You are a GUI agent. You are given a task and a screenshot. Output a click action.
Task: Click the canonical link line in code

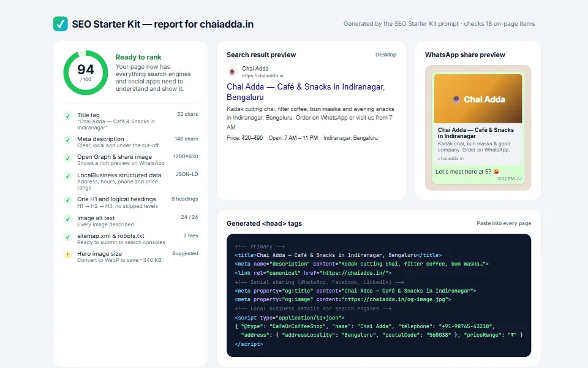(313, 273)
